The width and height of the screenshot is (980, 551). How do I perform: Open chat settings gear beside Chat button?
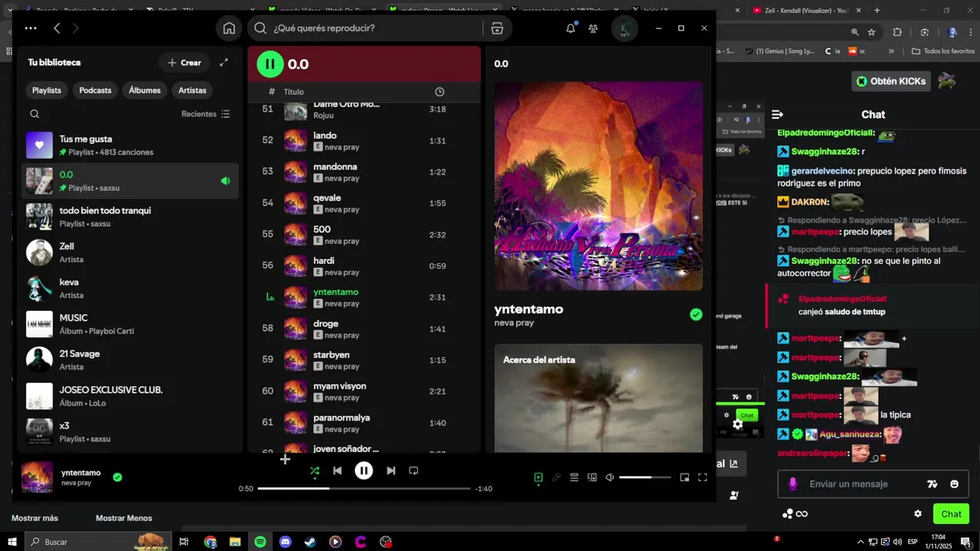pos(918,514)
